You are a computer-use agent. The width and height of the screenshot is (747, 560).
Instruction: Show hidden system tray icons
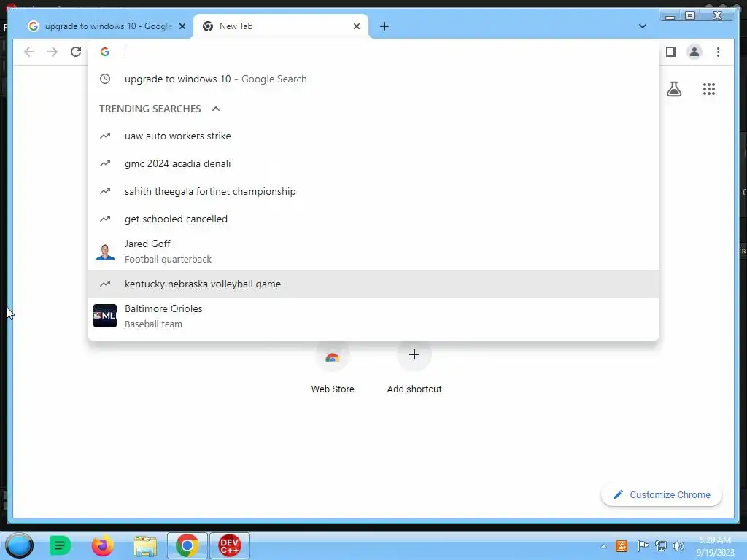pyautogui.click(x=603, y=546)
